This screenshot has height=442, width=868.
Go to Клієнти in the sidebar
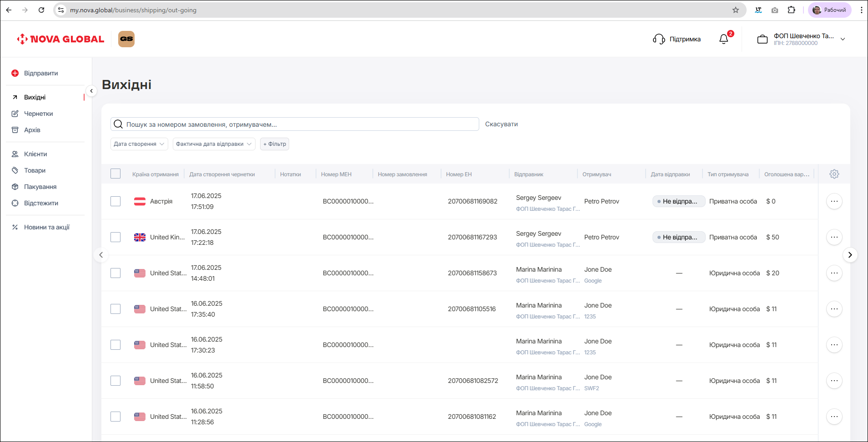click(x=35, y=154)
